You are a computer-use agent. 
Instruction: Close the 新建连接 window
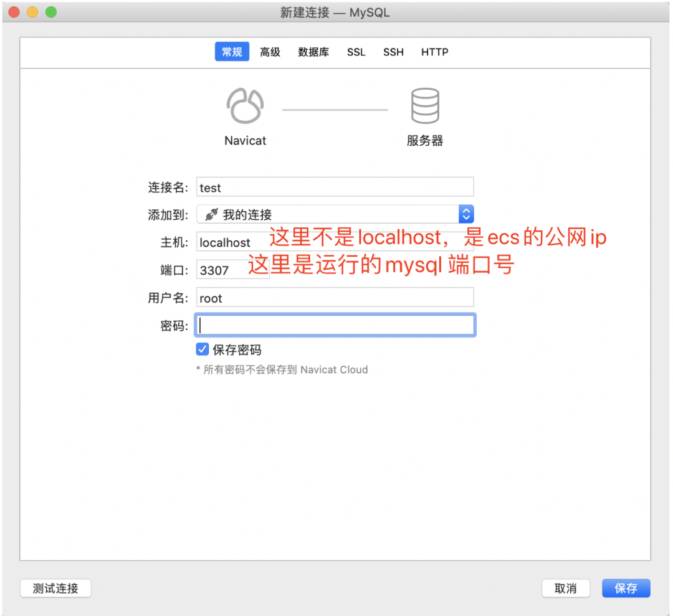tap(14, 12)
